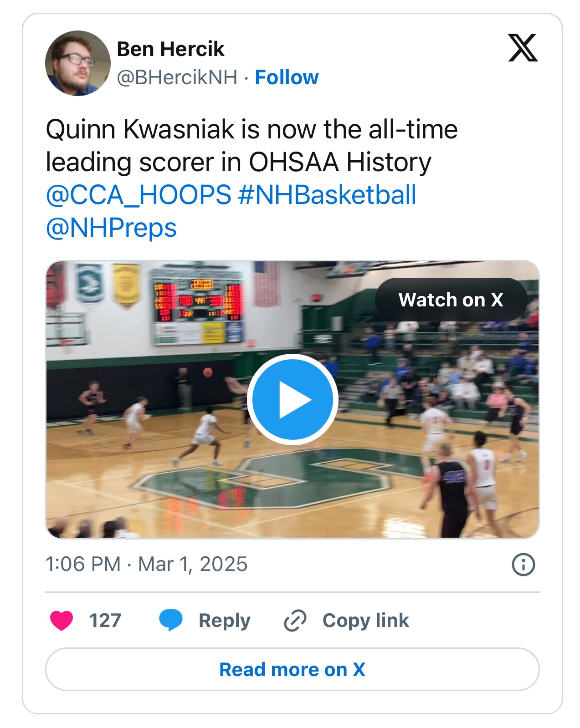The image size is (580, 728).
Task: Open the info circle icon near the timestamp
Action: (x=522, y=564)
